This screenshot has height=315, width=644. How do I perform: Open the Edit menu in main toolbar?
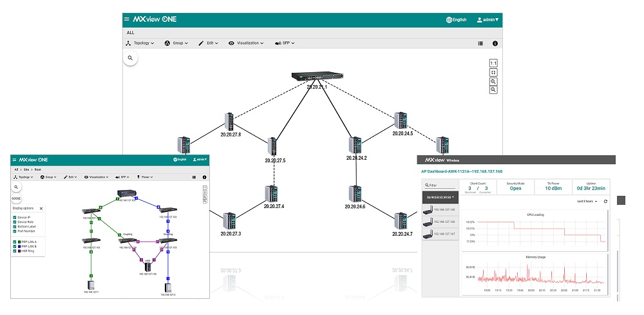coord(208,43)
